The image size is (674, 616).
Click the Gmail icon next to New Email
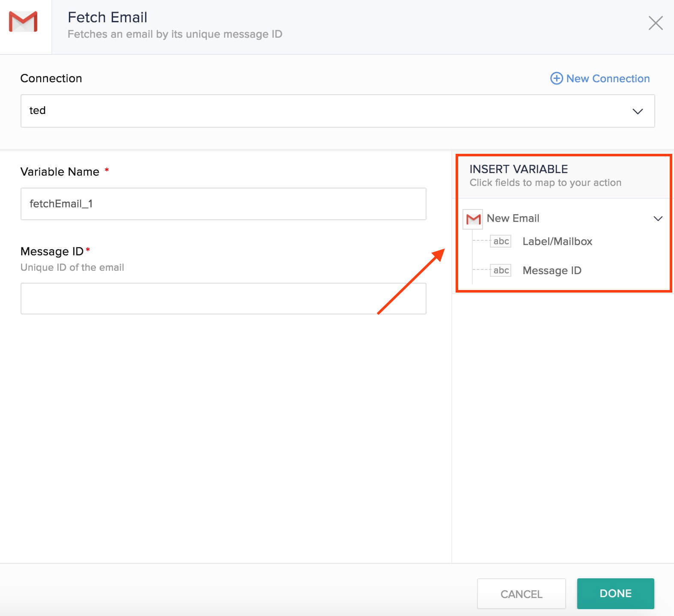tap(473, 219)
